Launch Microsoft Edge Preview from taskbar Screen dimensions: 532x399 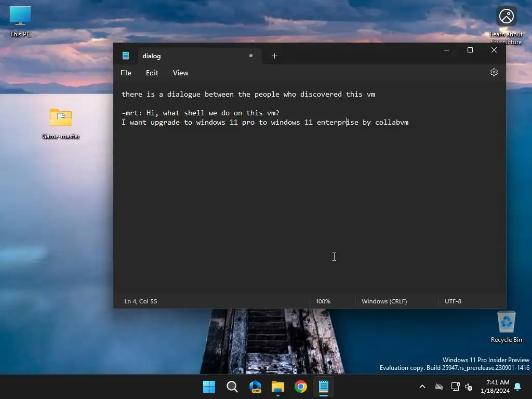(x=255, y=387)
